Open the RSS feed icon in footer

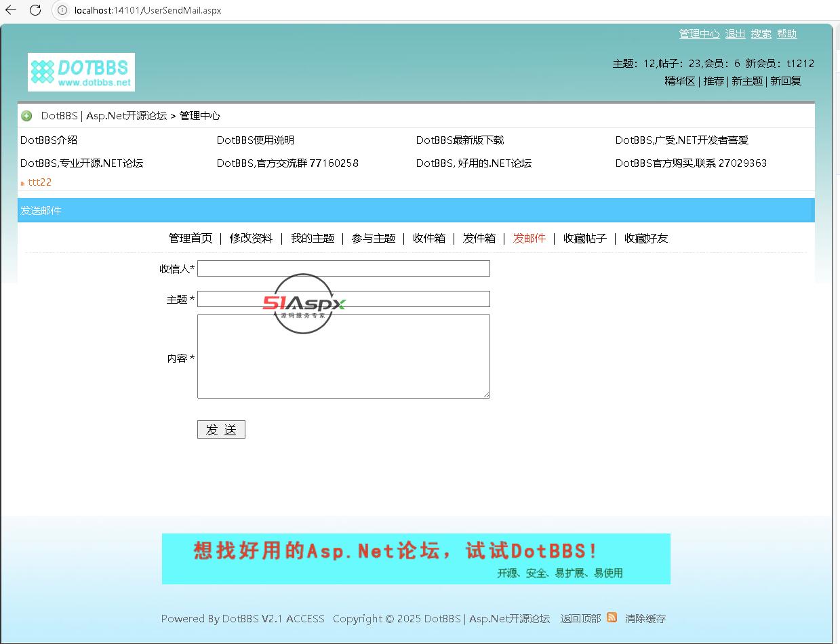[x=612, y=617]
